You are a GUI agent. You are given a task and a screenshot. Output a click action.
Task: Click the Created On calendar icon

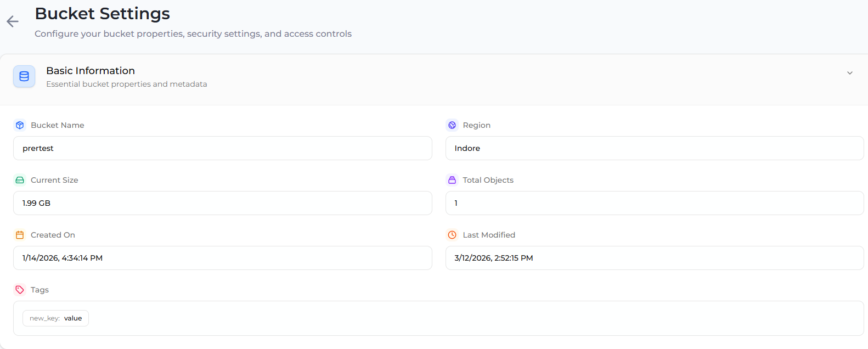point(20,235)
